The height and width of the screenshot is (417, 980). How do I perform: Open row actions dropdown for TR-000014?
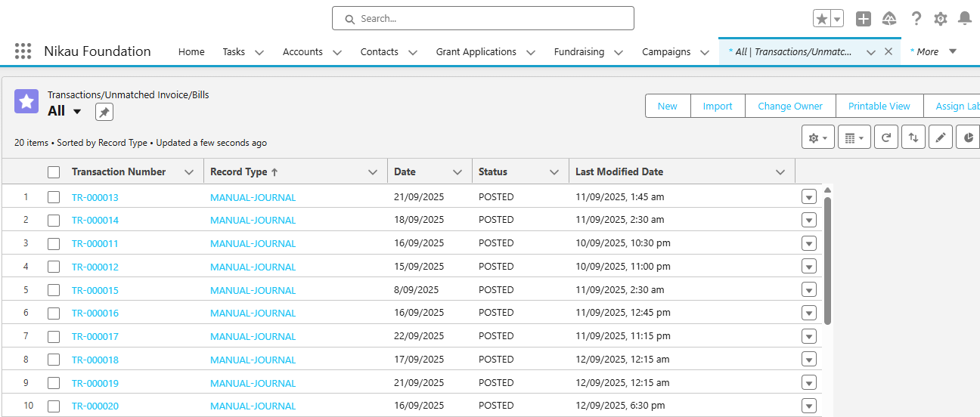809,221
